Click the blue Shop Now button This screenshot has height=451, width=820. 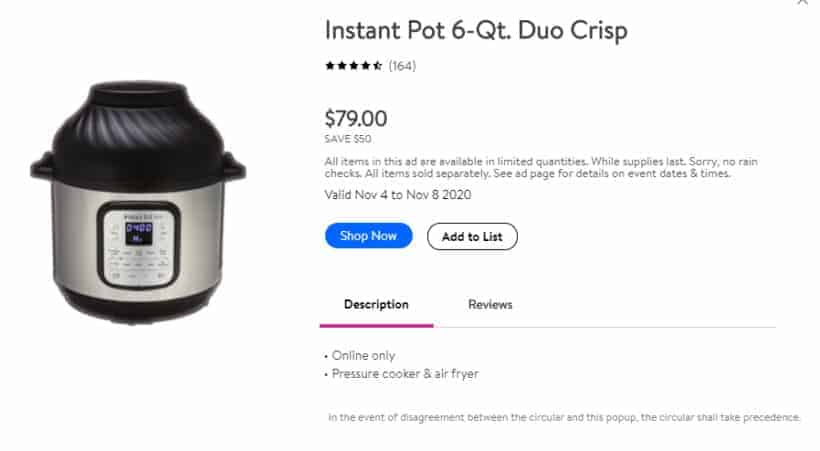point(368,236)
